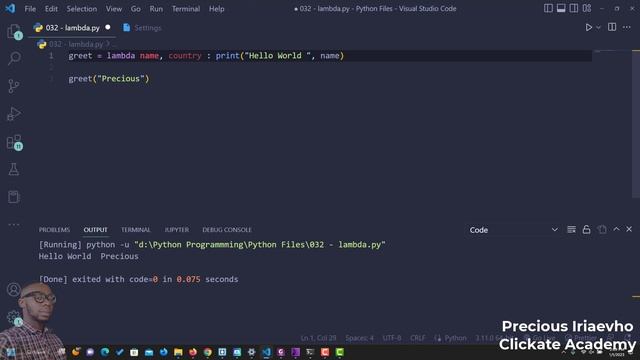Open Microsoft Edge from the taskbar

pos(105,352)
